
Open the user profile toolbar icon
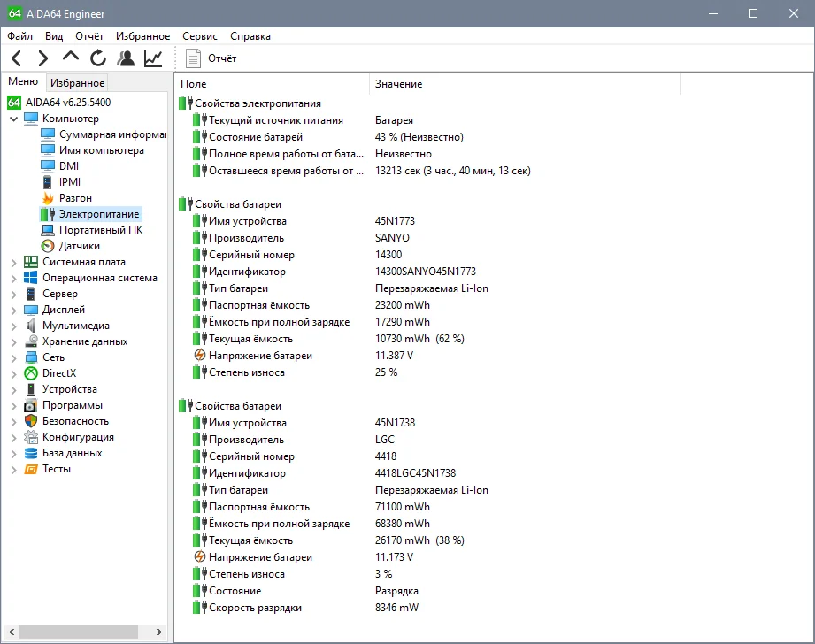pos(126,58)
